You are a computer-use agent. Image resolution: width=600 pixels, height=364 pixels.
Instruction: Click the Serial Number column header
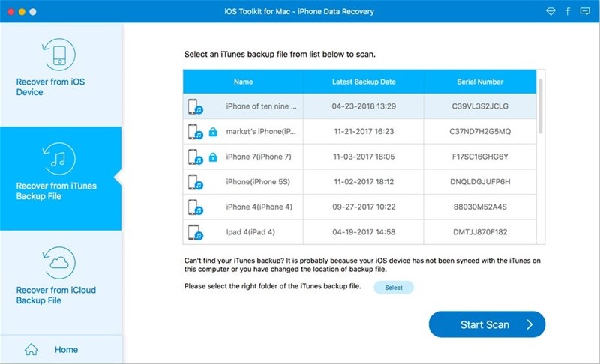(x=480, y=82)
